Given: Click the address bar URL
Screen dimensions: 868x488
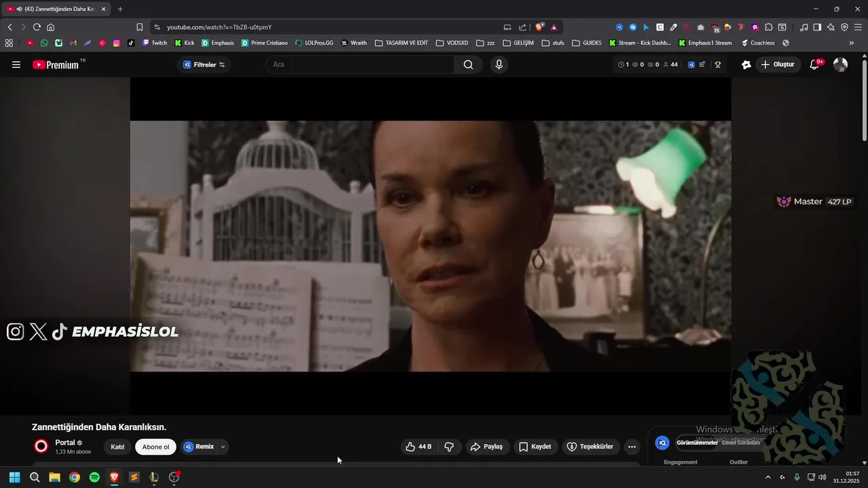Looking at the screenshot, I should [x=220, y=27].
